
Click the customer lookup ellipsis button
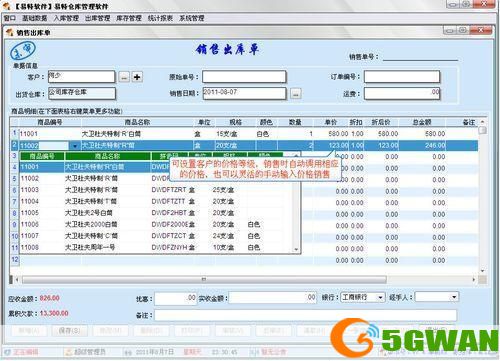tap(124, 77)
